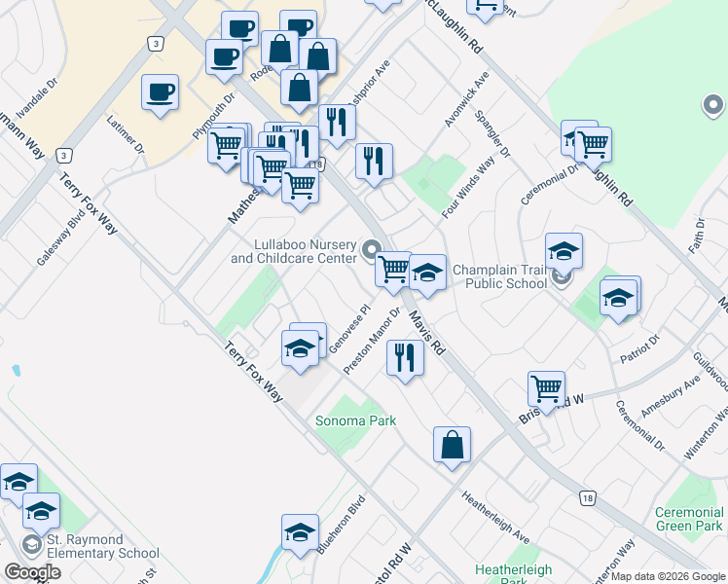Click the Heatherleigh Park label
Viewport: 728px width, 584px height.
point(514,573)
